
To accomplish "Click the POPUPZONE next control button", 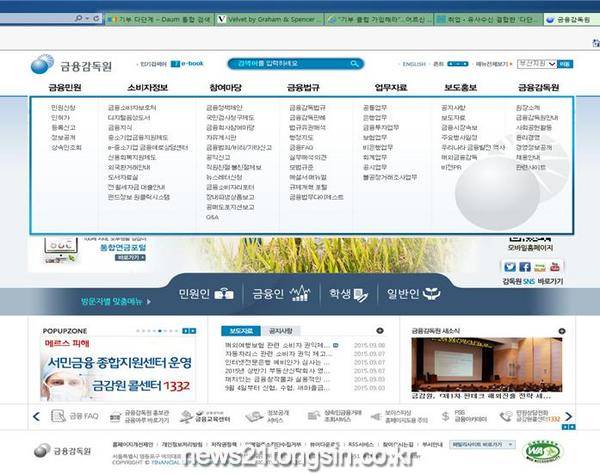I will pyautogui.click(x=193, y=331).
